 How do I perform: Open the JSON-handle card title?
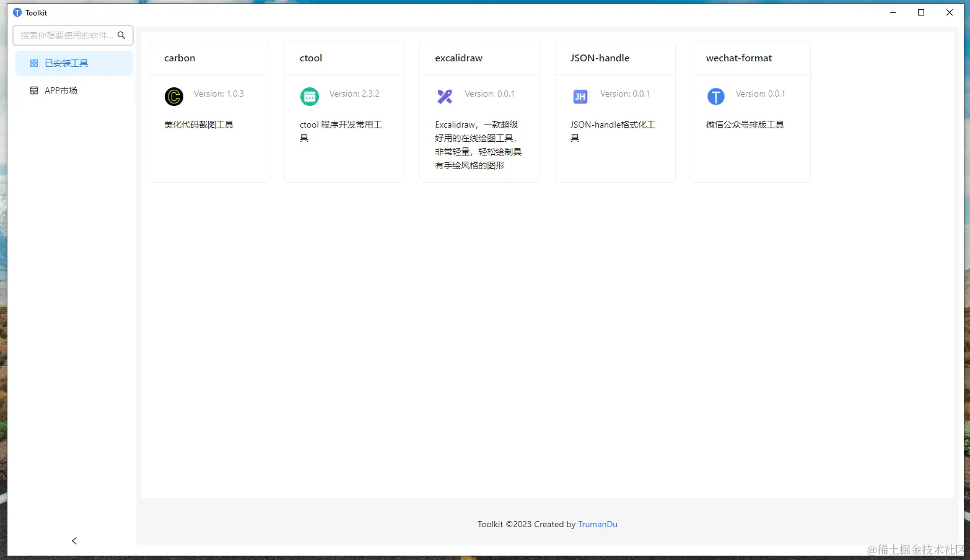(600, 58)
